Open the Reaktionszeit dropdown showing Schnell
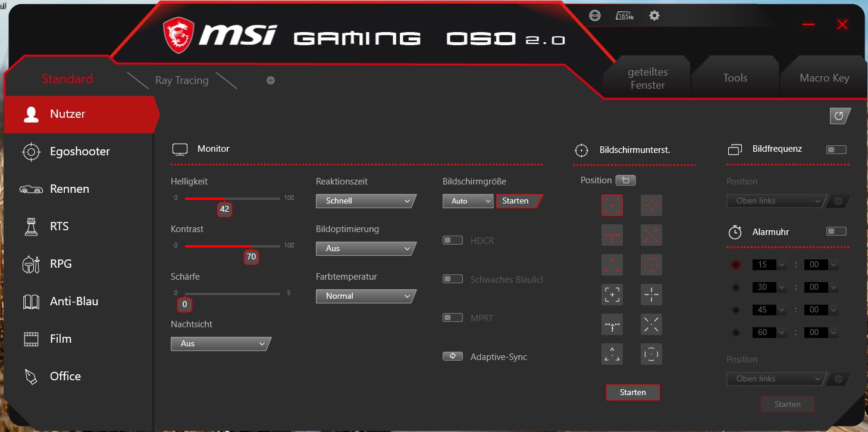The width and height of the screenshot is (868, 432). pos(366,201)
